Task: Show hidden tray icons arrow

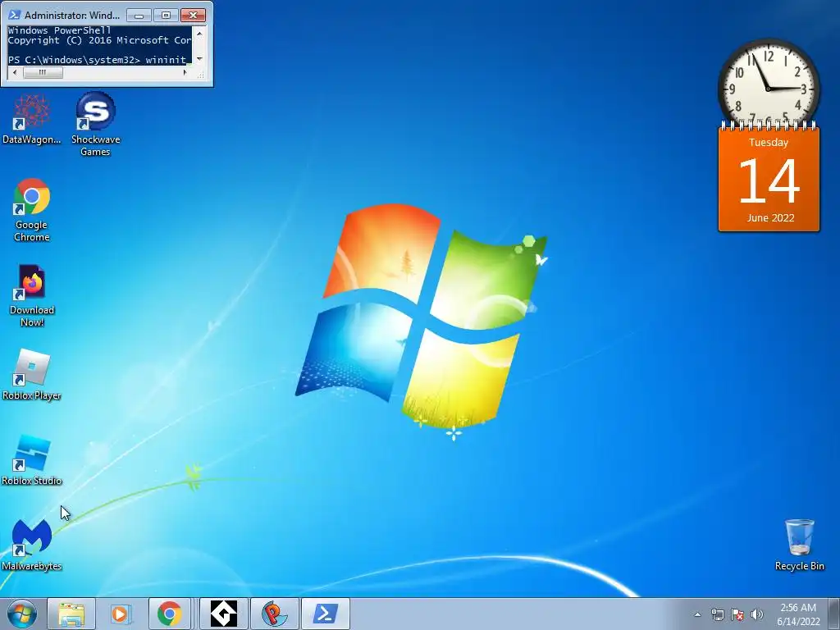Action: click(697, 614)
